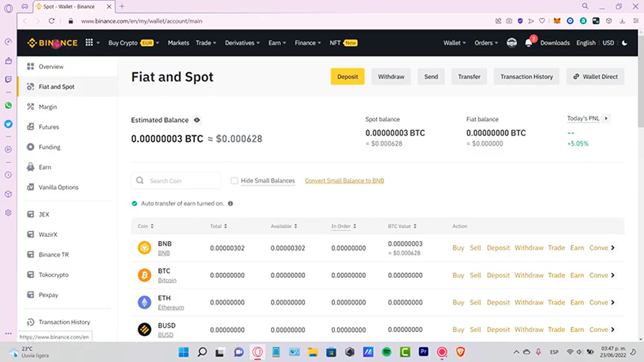The image size is (644, 362).
Task: Open Spotify from the taskbar
Action: (386, 352)
